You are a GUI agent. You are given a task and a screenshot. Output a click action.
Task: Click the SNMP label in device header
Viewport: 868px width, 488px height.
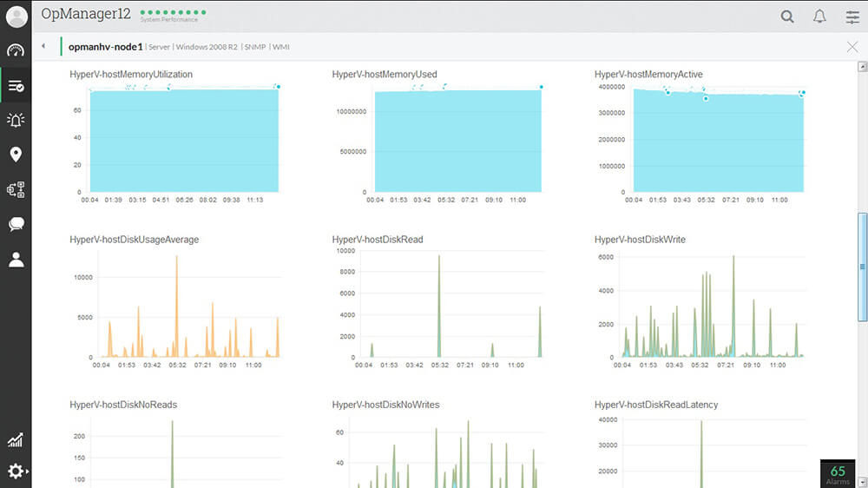[255, 47]
